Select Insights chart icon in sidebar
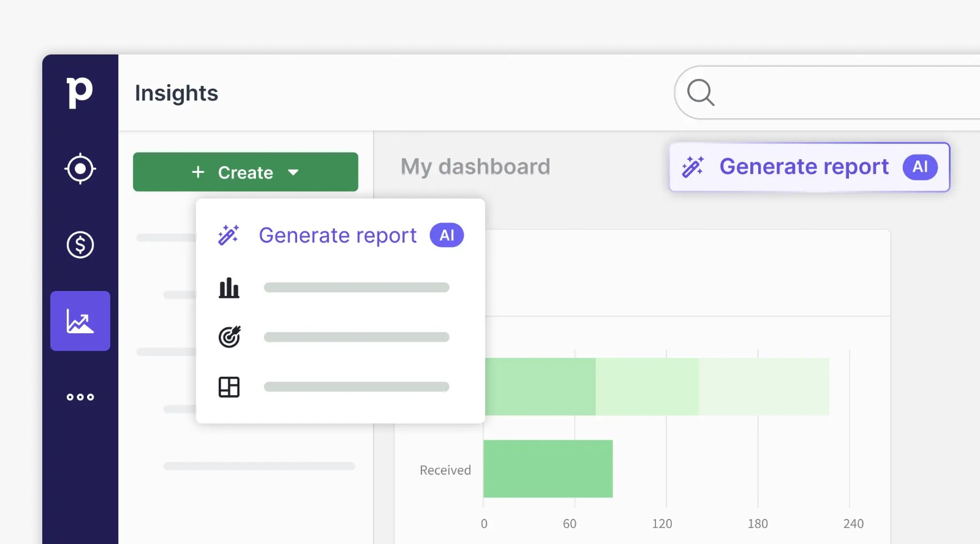 pyautogui.click(x=80, y=321)
